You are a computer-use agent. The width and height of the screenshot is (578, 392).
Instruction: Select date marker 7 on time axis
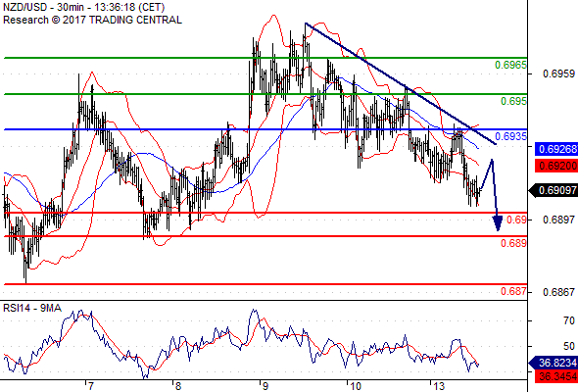pos(91,386)
